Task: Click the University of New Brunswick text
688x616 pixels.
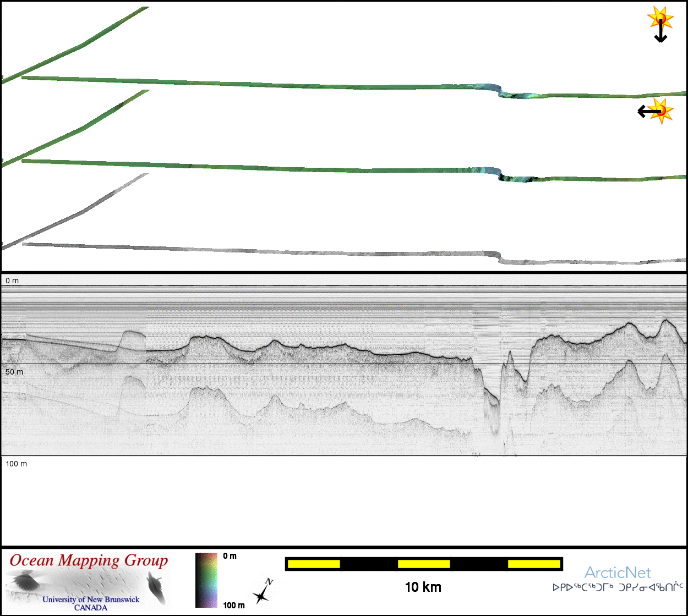Action: coord(91,599)
